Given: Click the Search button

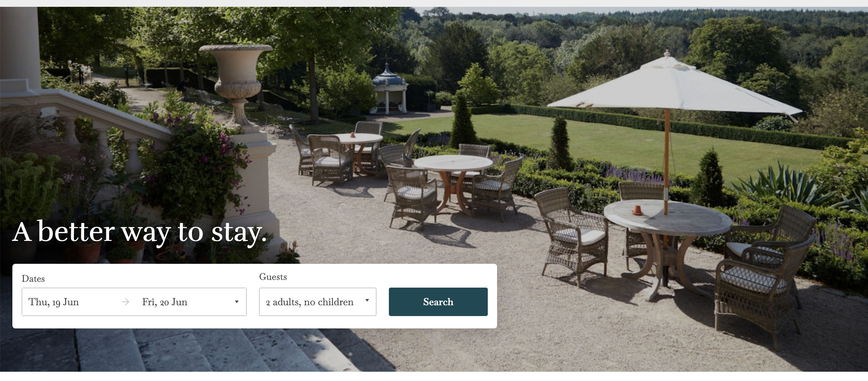Looking at the screenshot, I should click(x=438, y=302).
